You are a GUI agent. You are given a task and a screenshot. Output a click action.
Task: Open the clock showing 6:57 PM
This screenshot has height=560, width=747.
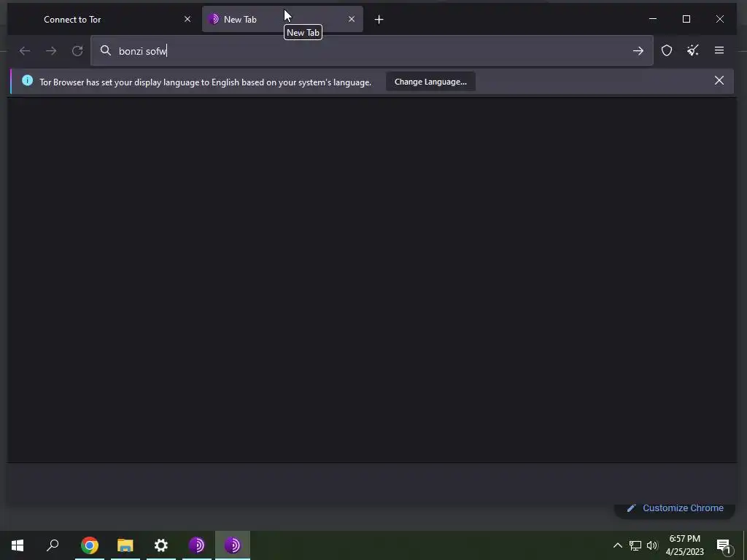[684, 545]
